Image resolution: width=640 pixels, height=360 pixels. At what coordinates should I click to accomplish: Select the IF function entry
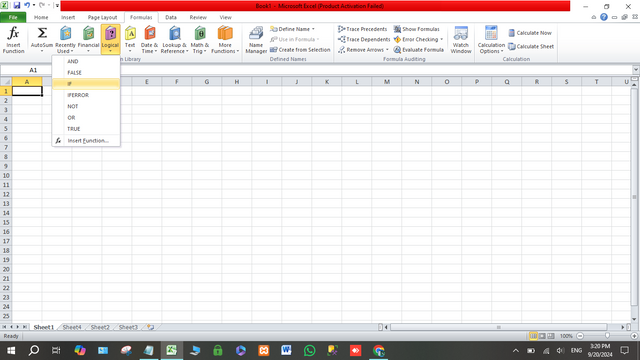pos(86,84)
